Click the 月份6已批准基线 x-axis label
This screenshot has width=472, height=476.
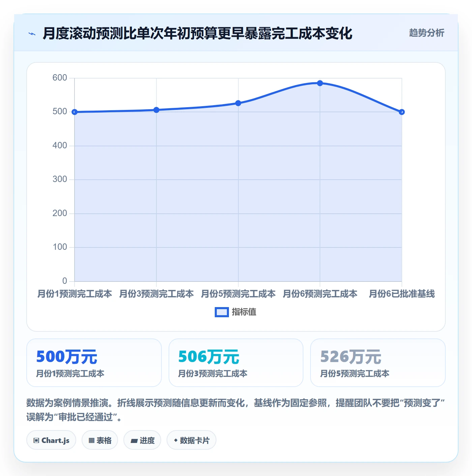[402, 294]
